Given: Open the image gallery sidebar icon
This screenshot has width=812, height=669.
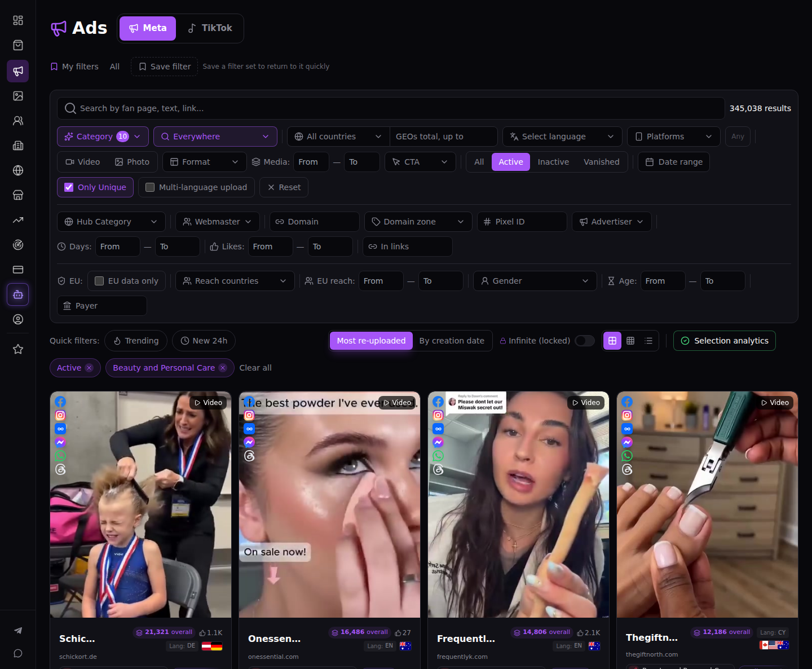Looking at the screenshot, I should click(18, 96).
